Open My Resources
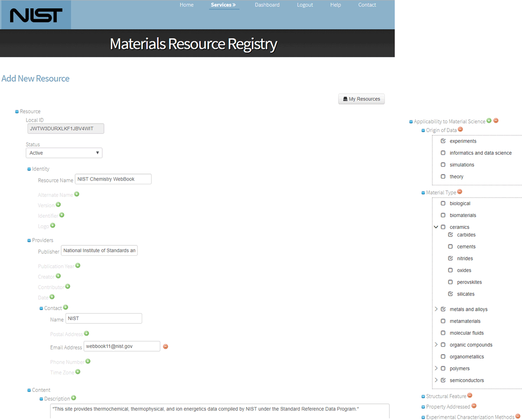The image size is (522, 420). (x=361, y=99)
